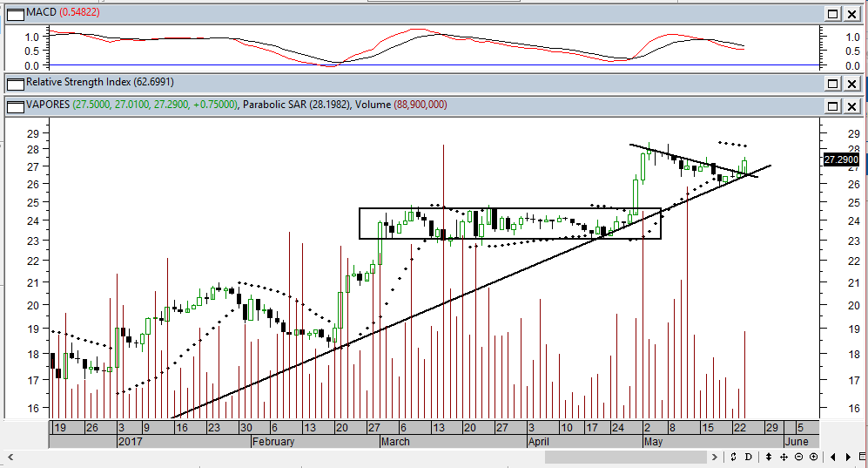Click the four-way arrow pan icon
The width and height of the screenshot is (868, 468).
point(784,457)
